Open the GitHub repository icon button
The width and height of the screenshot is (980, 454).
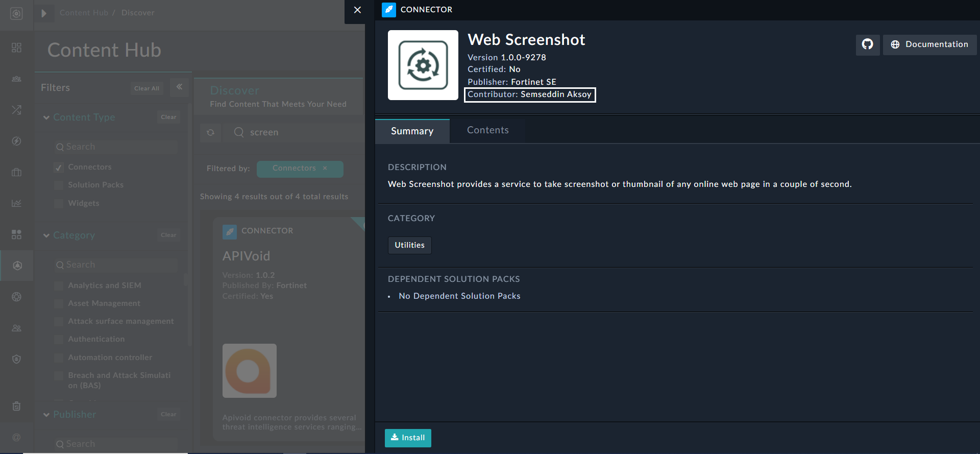click(x=868, y=44)
